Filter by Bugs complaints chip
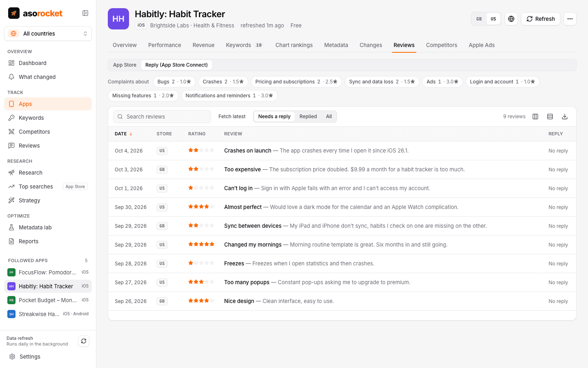The width and height of the screenshot is (588, 368). (x=174, y=82)
